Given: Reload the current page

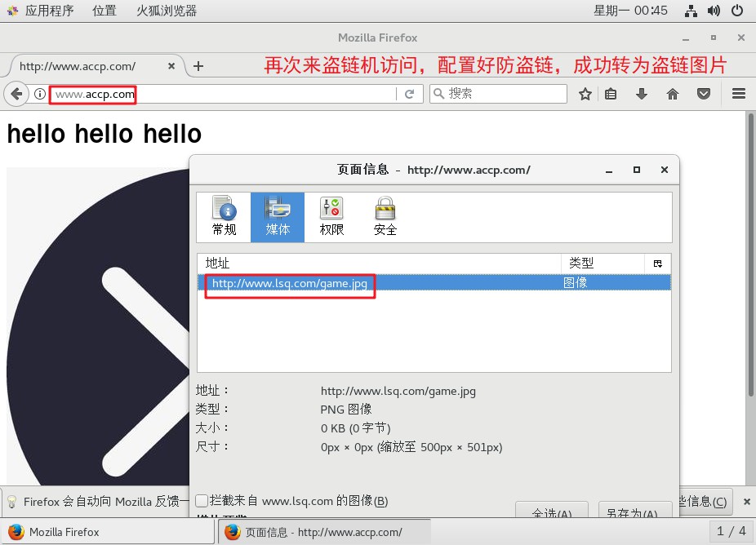Looking at the screenshot, I should click(409, 94).
